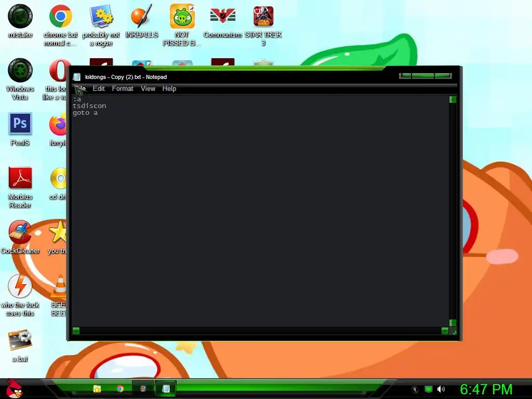
Task: Click the ':a' label line in Notepad
Action: (x=77, y=99)
